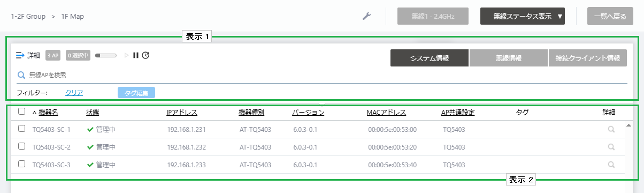Open the 無線ステータス表示 dropdown
Viewport: 644px width, 193px height.
523,16
